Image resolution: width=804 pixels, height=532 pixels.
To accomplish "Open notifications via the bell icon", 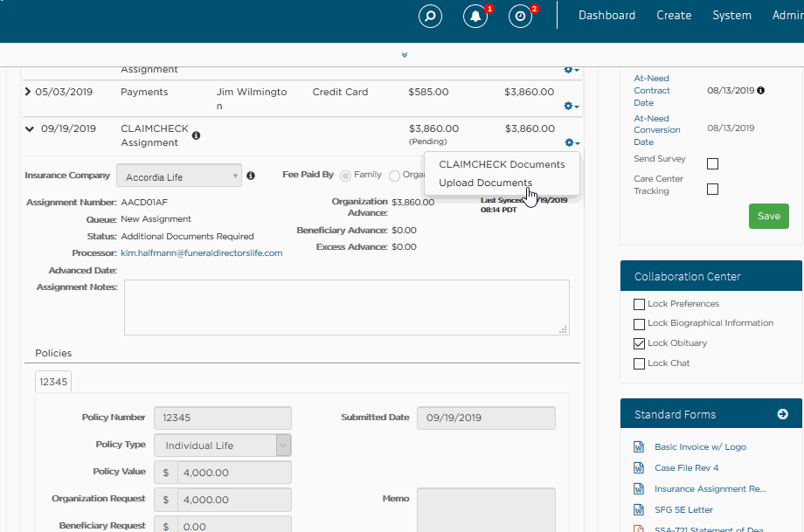I will coord(475,16).
